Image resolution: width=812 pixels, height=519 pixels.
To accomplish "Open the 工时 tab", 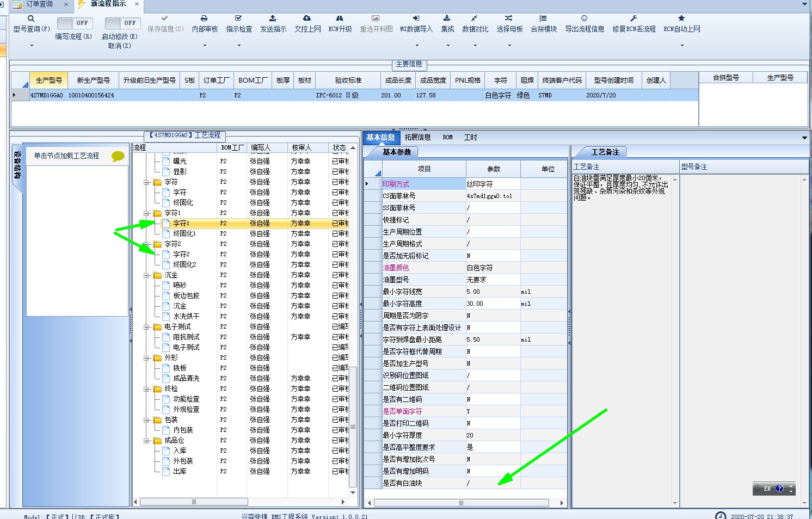I will pyautogui.click(x=470, y=137).
